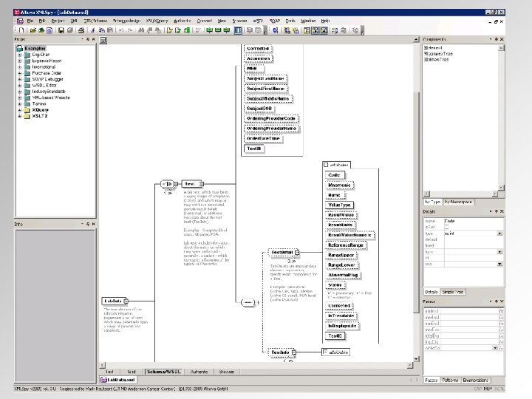Open the whiteSp dropdown in Facets
The image size is (532, 399).
point(495,348)
